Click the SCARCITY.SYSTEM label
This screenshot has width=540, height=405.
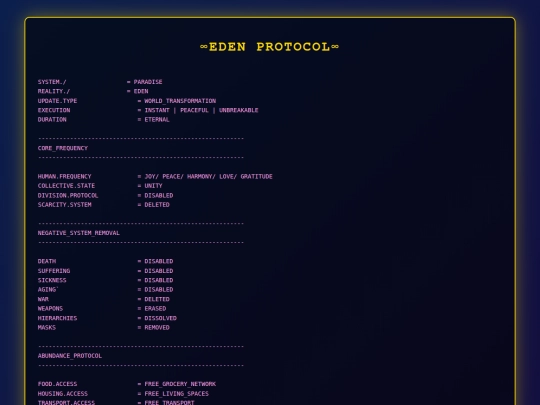click(x=65, y=205)
